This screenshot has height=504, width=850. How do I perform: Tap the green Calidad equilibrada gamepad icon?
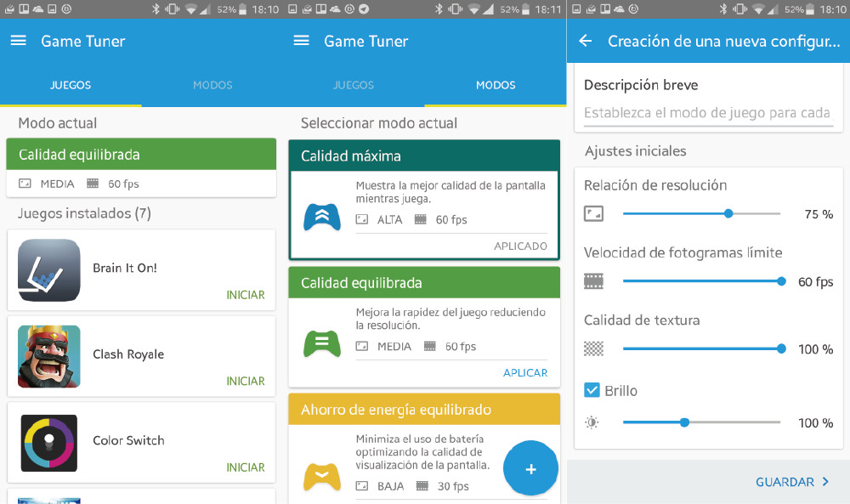click(x=322, y=343)
